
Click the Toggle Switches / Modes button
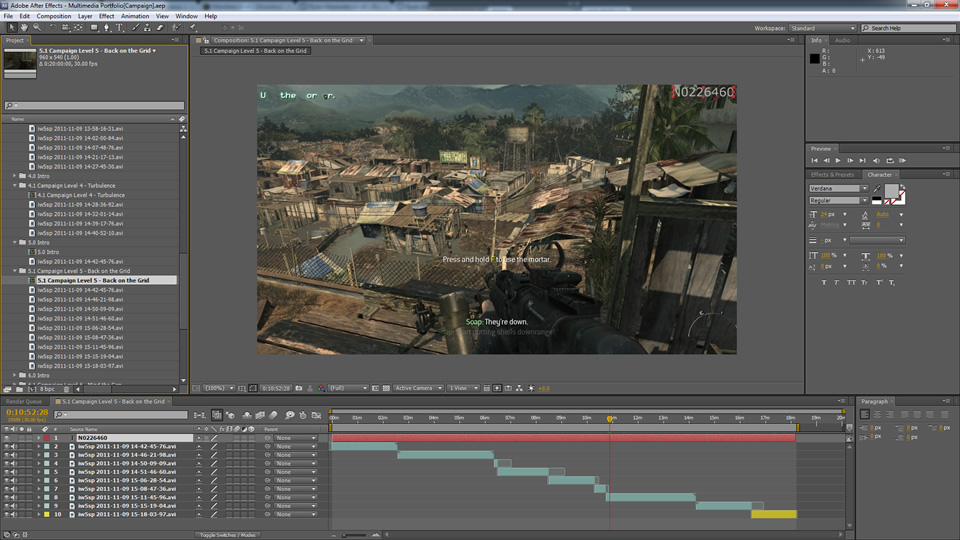tap(228, 535)
